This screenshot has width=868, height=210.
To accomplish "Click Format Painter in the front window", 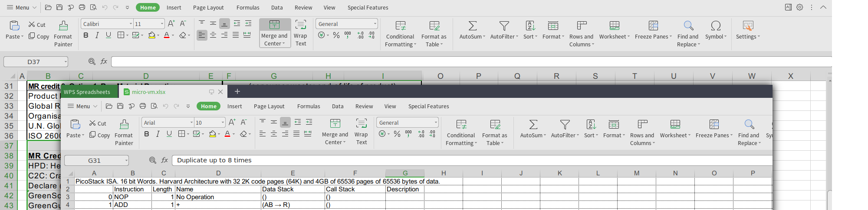I will coord(124,132).
